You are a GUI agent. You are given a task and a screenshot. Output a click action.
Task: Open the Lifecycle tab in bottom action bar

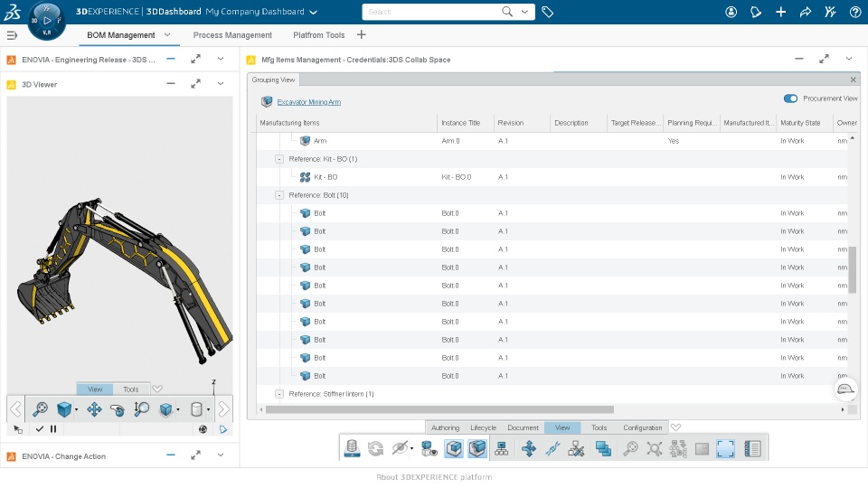483,427
